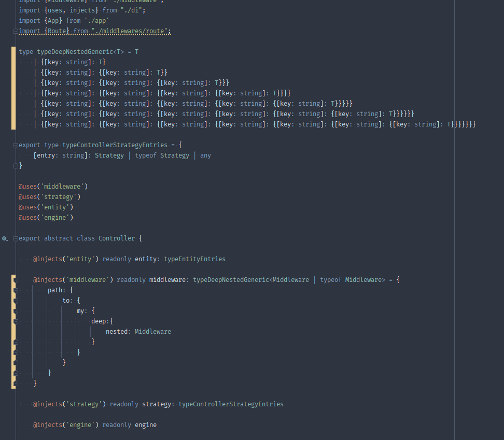Viewport: 504px width, 440px height.
Task: Click 'typeof Strategy' in the entry type
Action: [162, 155]
